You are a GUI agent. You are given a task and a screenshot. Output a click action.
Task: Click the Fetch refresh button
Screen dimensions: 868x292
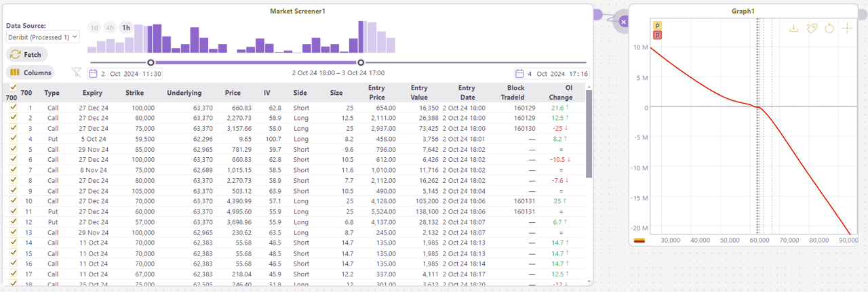point(26,54)
